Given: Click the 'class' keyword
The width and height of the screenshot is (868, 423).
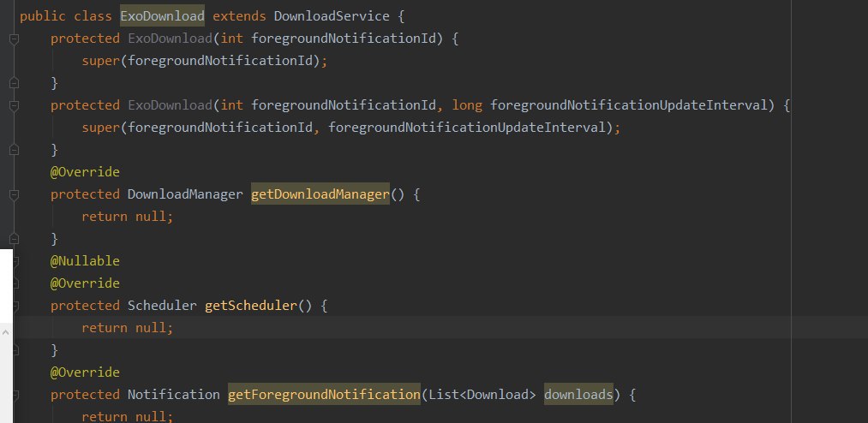Looking at the screenshot, I should [93, 16].
